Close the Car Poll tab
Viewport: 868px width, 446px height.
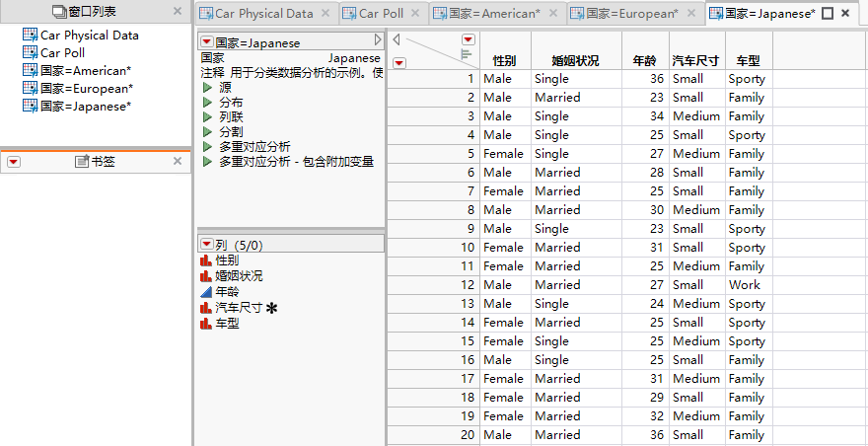pyautogui.click(x=415, y=13)
